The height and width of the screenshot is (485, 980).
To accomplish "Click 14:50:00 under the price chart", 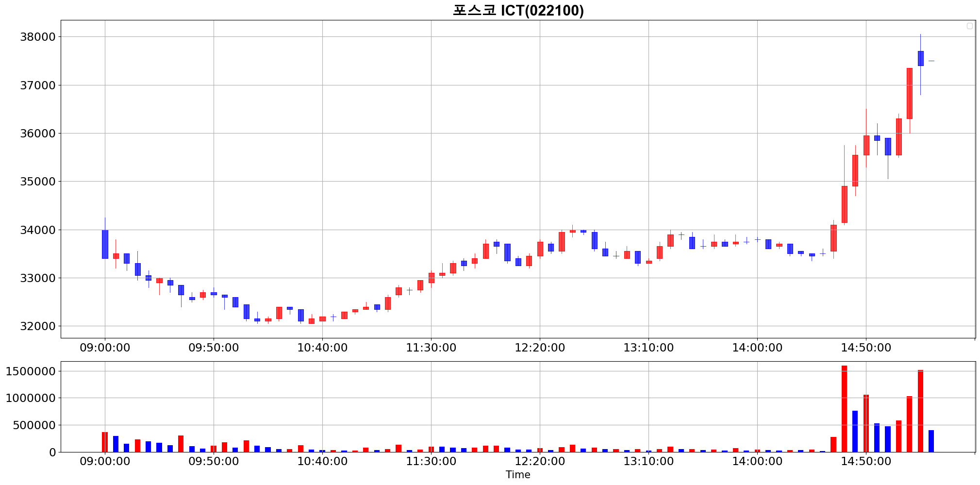I will click(x=866, y=348).
